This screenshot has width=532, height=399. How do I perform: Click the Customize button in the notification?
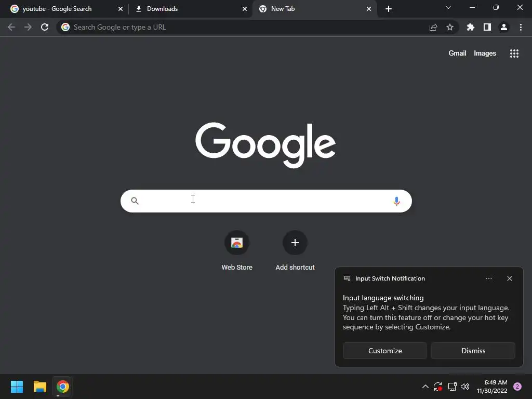coord(385,351)
